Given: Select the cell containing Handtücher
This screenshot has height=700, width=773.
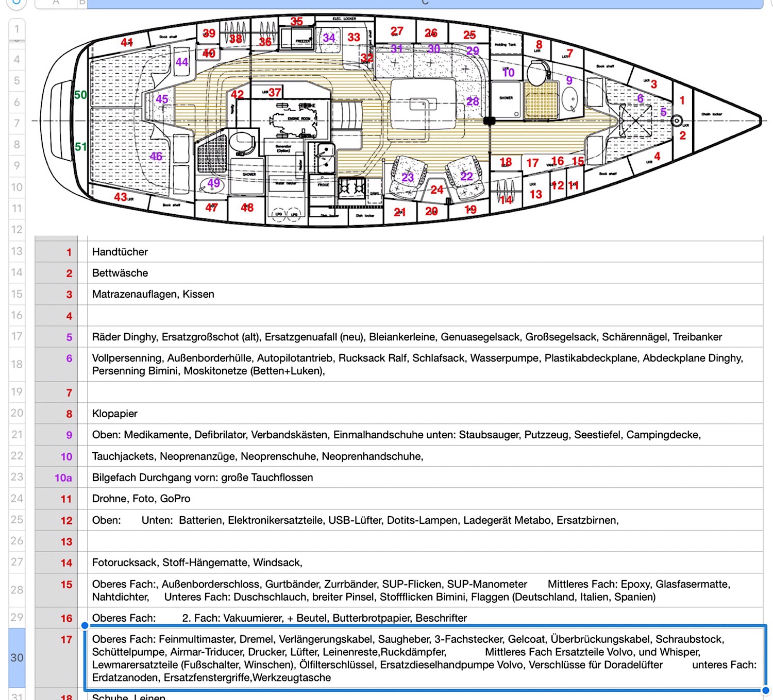Looking at the screenshot, I should (425, 252).
